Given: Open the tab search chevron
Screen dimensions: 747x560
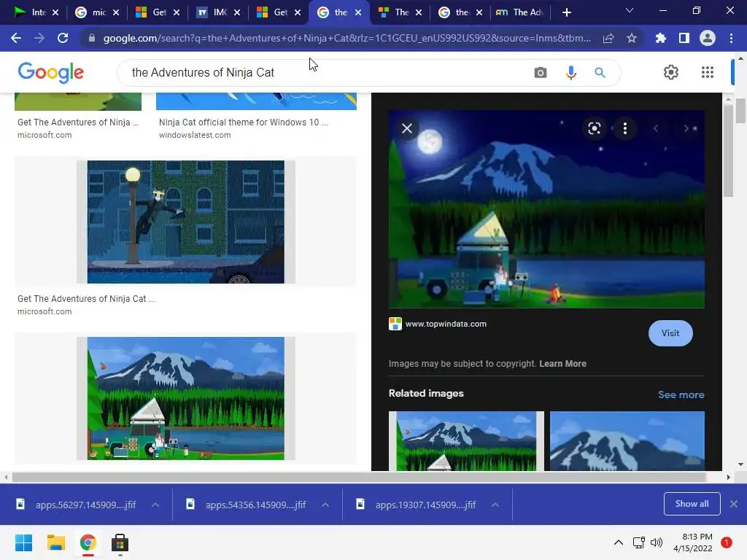Looking at the screenshot, I should 630,10.
